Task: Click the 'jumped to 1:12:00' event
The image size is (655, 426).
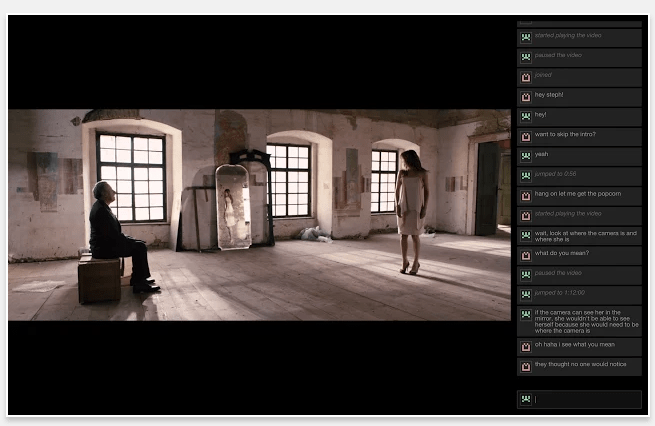Action: pyautogui.click(x=558, y=294)
